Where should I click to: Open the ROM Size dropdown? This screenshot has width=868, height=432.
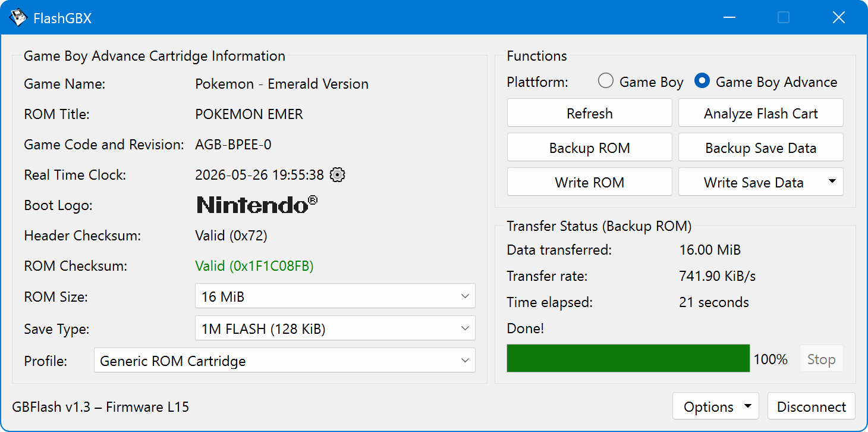click(335, 296)
